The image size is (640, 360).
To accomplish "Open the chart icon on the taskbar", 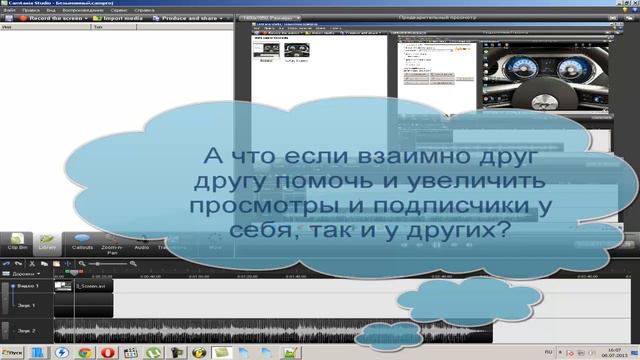I will tap(290, 352).
